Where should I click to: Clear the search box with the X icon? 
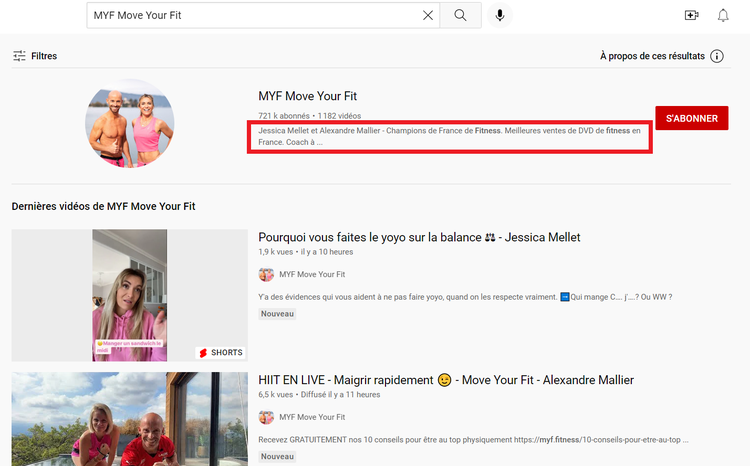428,15
